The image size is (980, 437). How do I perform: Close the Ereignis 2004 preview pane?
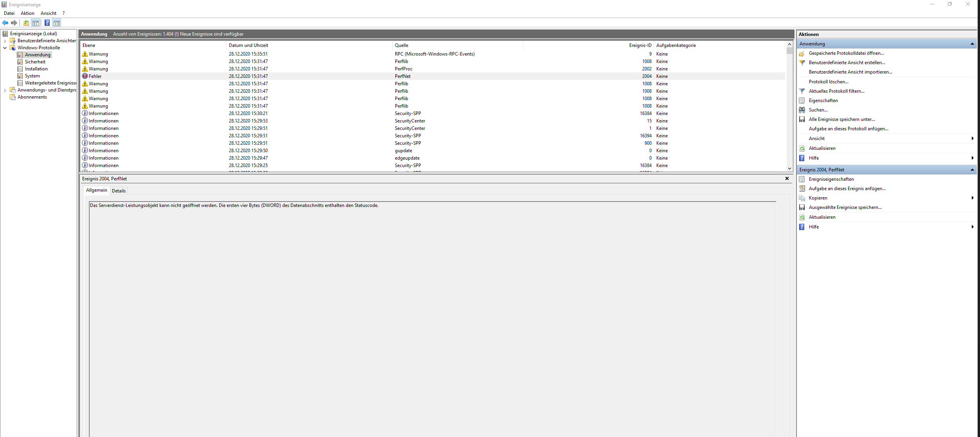click(x=787, y=178)
